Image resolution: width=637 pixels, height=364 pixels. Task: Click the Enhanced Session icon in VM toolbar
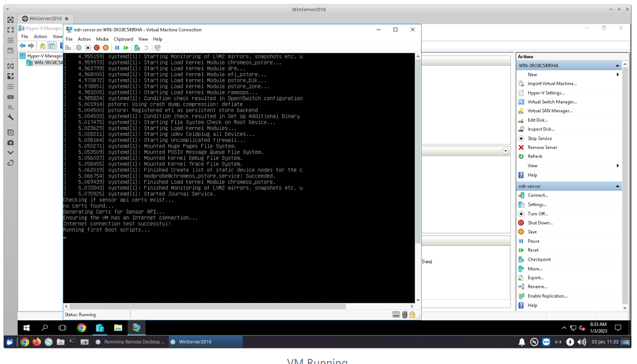[x=157, y=48]
